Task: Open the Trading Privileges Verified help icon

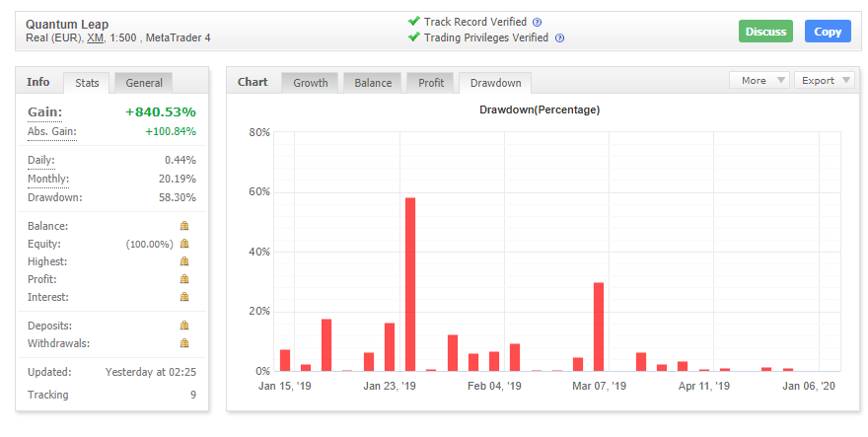Action: pyautogui.click(x=559, y=38)
